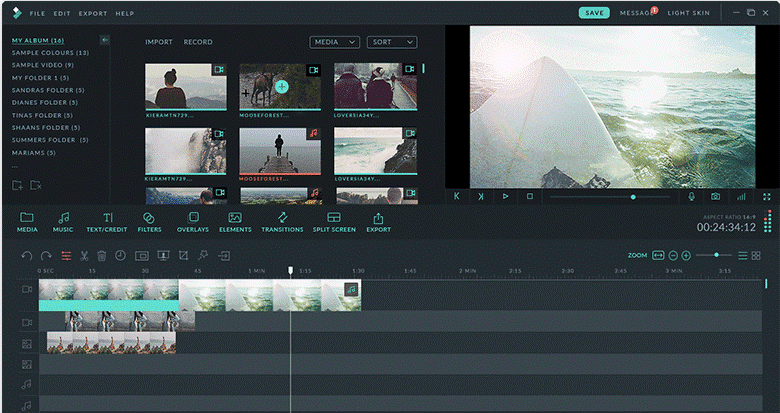Switch timeline to list view
Image resolution: width=780 pixels, height=413 pixels.
click(x=743, y=255)
